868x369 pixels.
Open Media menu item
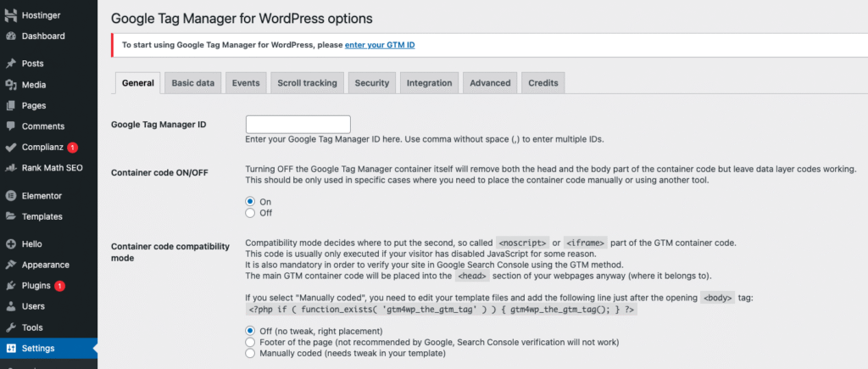click(x=48, y=85)
